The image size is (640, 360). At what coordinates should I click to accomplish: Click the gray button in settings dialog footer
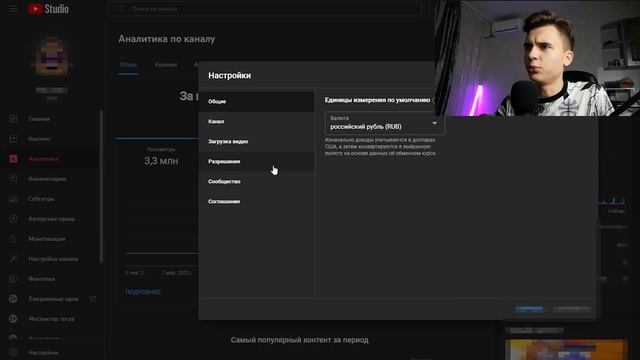pyautogui.click(x=572, y=309)
